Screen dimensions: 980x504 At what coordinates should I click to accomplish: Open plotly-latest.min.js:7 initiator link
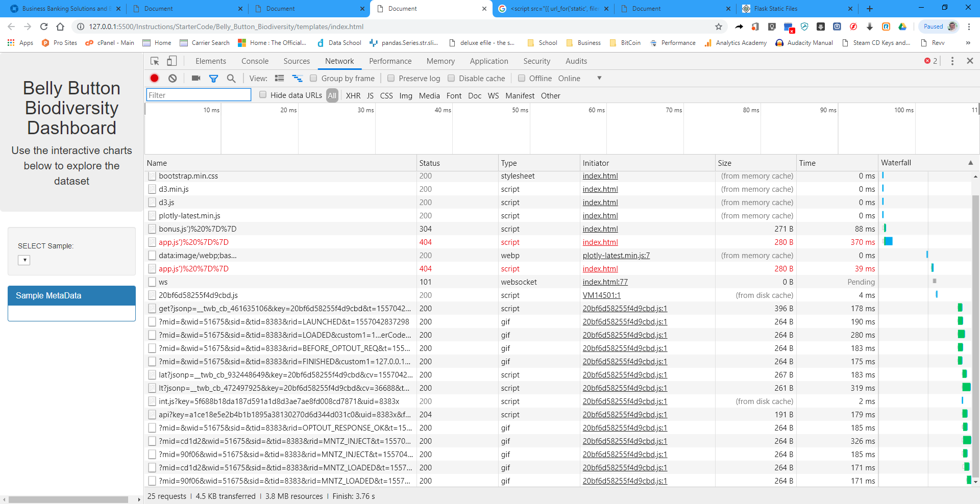coord(616,256)
